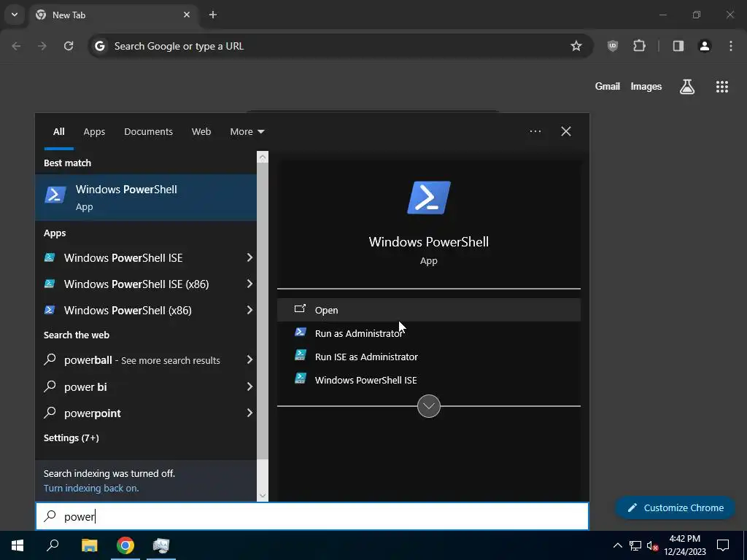Click Run as Administrator action
Image resolution: width=747 pixels, height=560 pixels.
pos(429,332)
